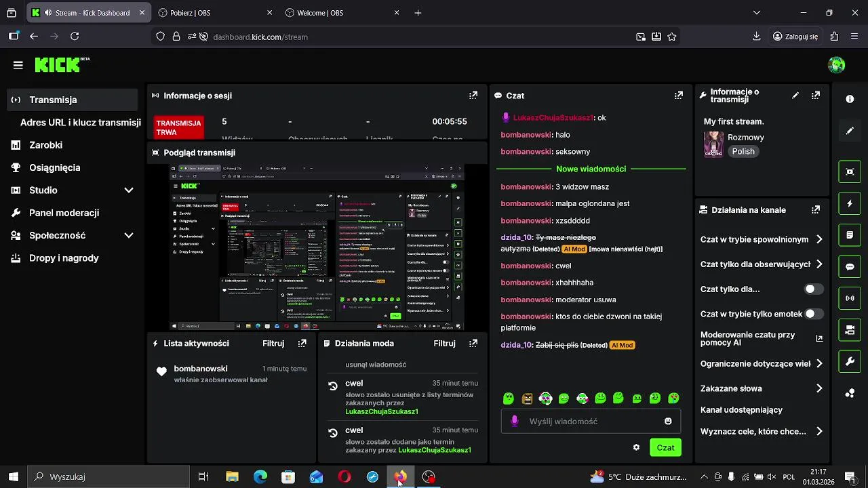Click the green Czat send button
The height and width of the screenshot is (488, 868).
(665, 447)
